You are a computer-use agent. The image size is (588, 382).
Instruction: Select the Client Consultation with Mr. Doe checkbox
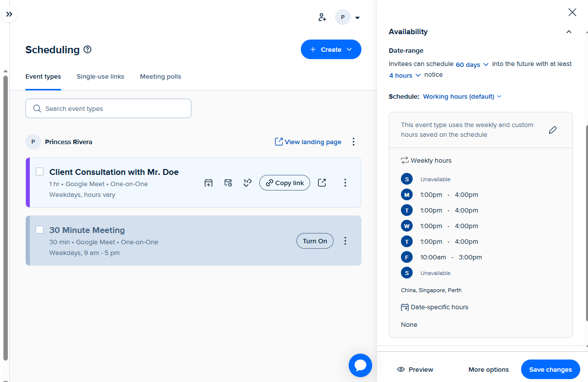(40, 171)
